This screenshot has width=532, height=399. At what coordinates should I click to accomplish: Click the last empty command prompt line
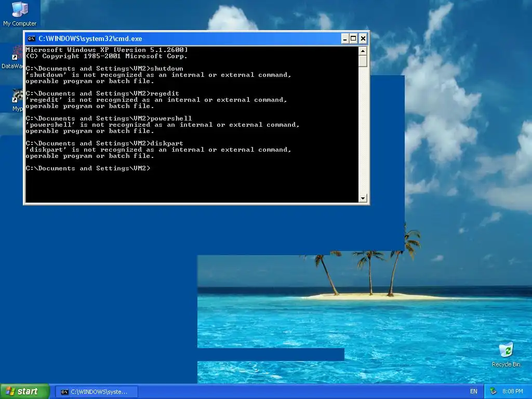click(x=88, y=168)
